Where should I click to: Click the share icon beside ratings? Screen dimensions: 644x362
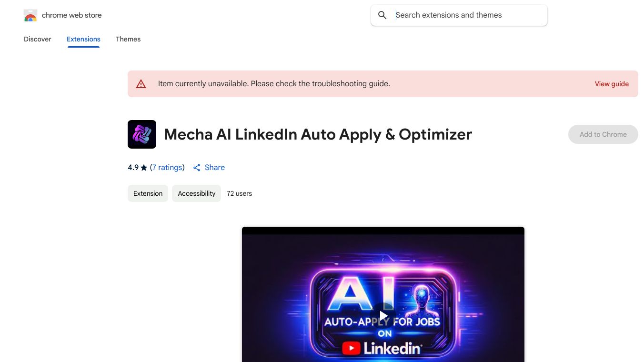(x=197, y=168)
